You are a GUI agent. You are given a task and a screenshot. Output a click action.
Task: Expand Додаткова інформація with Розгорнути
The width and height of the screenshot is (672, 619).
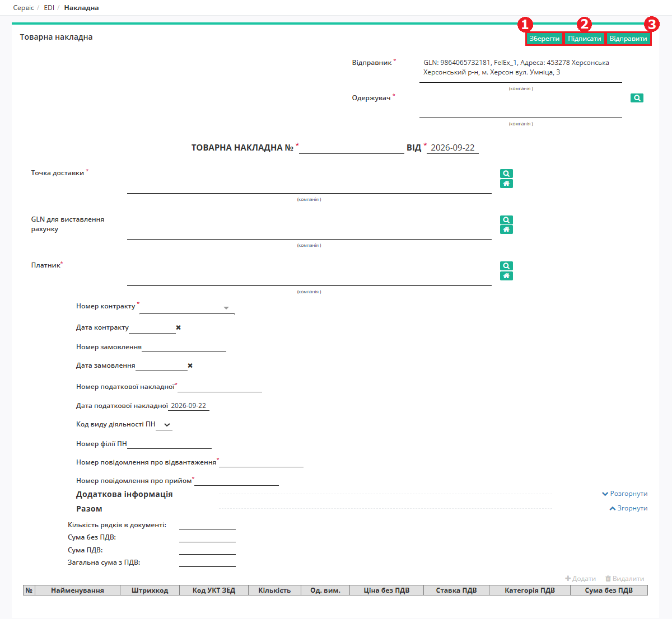click(x=624, y=494)
